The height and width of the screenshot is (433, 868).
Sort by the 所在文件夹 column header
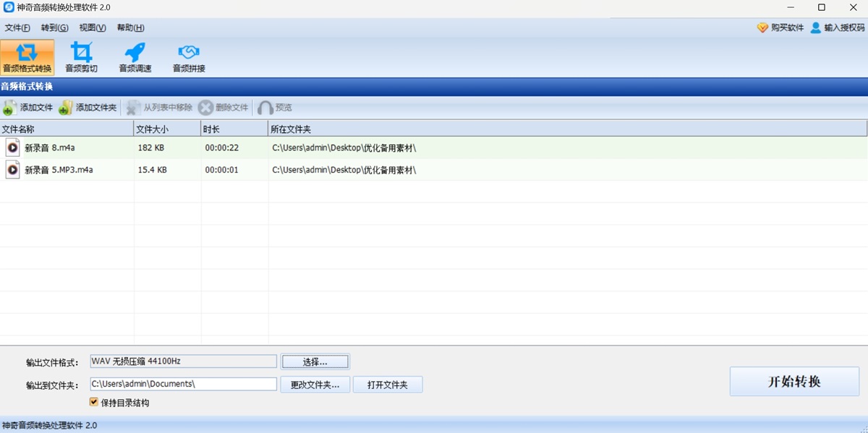tap(568, 129)
